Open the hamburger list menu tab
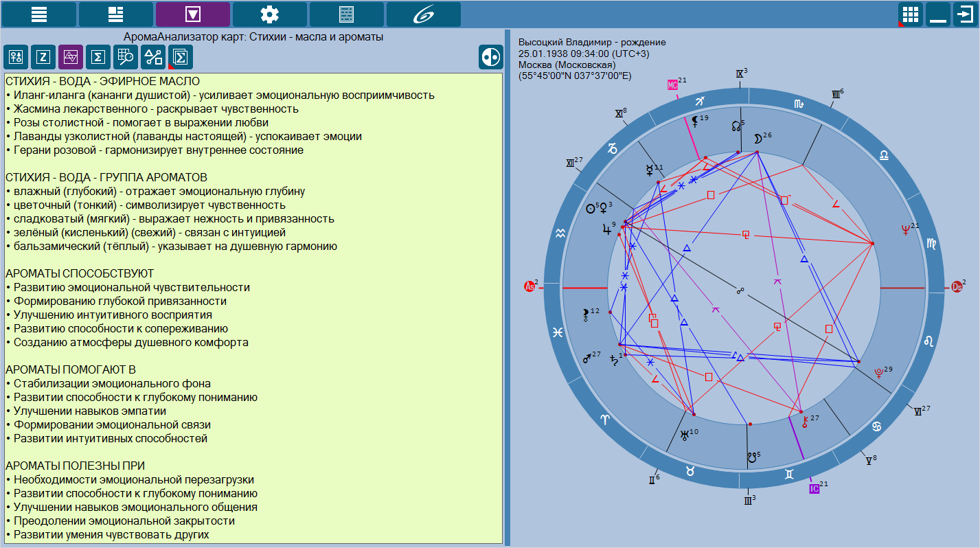 pyautogui.click(x=39, y=14)
